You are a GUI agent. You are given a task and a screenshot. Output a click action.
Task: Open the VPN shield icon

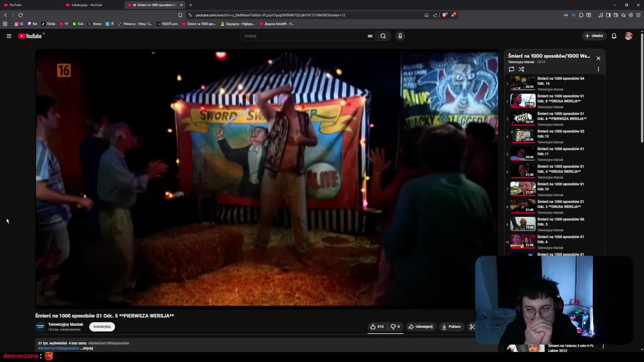pyautogui.click(x=631, y=15)
